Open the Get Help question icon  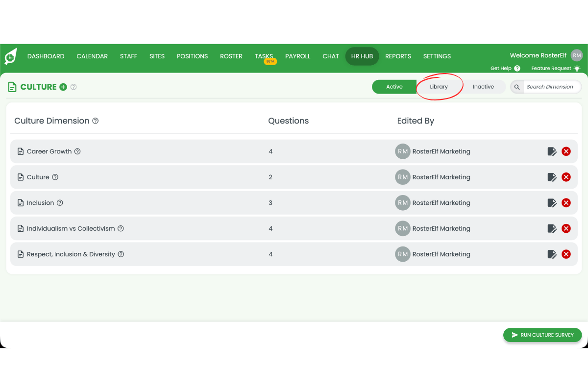[517, 69]
